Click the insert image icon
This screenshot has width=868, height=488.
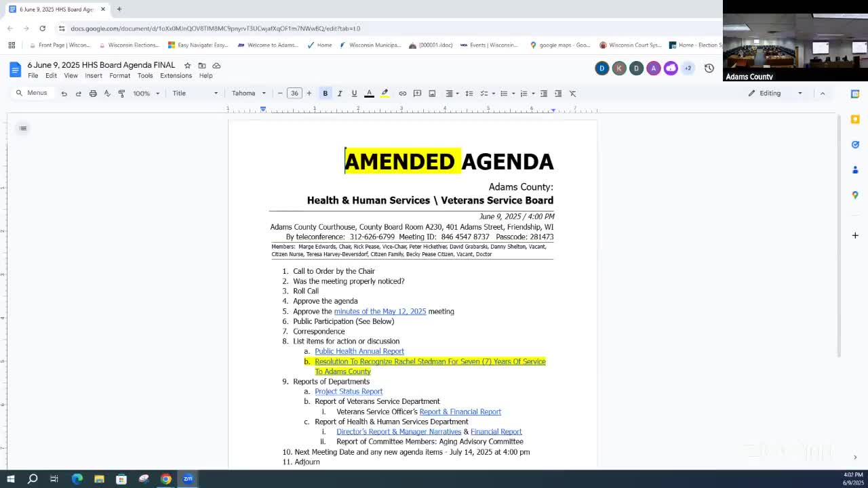click(432, 94)
